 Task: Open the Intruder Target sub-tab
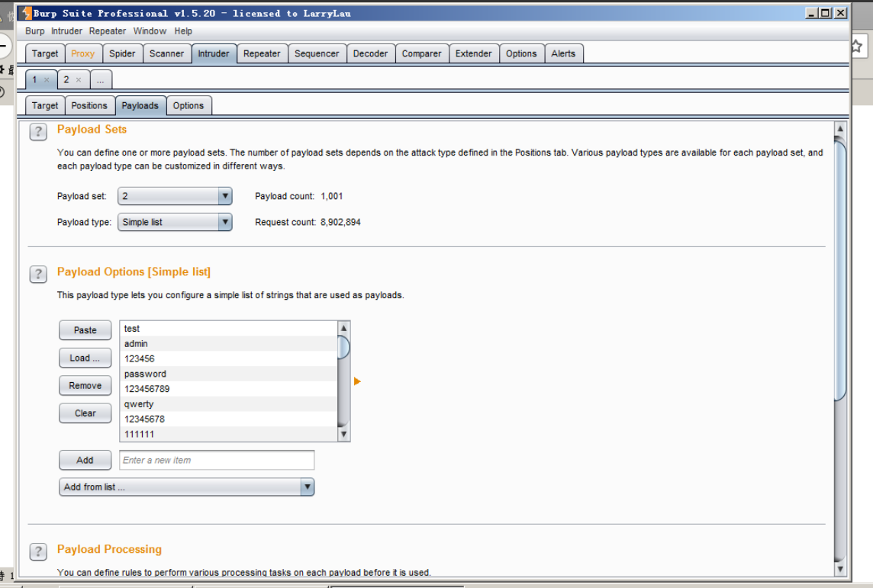coord(44,105)
